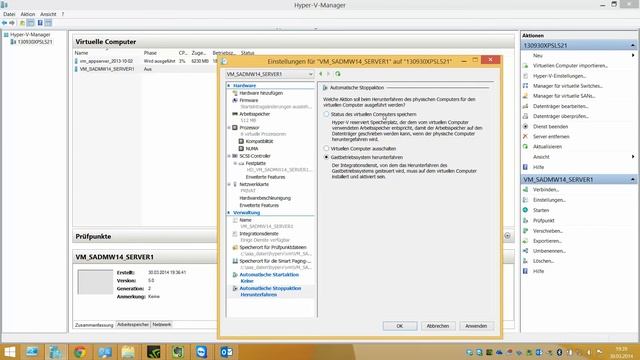Collapse the Verwaltung section header
640x360 pixels.
tap(229, 213)
